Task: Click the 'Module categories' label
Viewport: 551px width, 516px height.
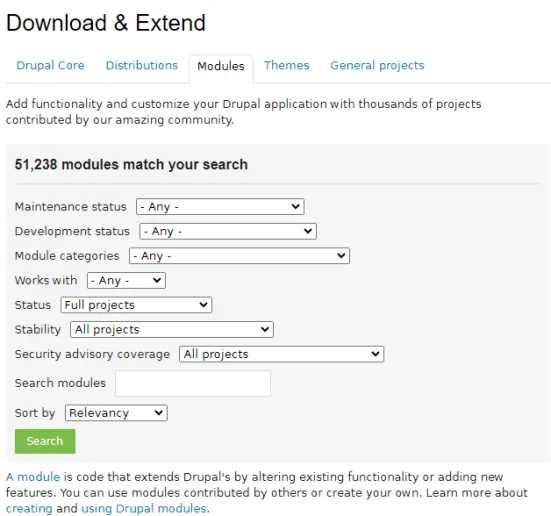Action: (x=67, y=256)
